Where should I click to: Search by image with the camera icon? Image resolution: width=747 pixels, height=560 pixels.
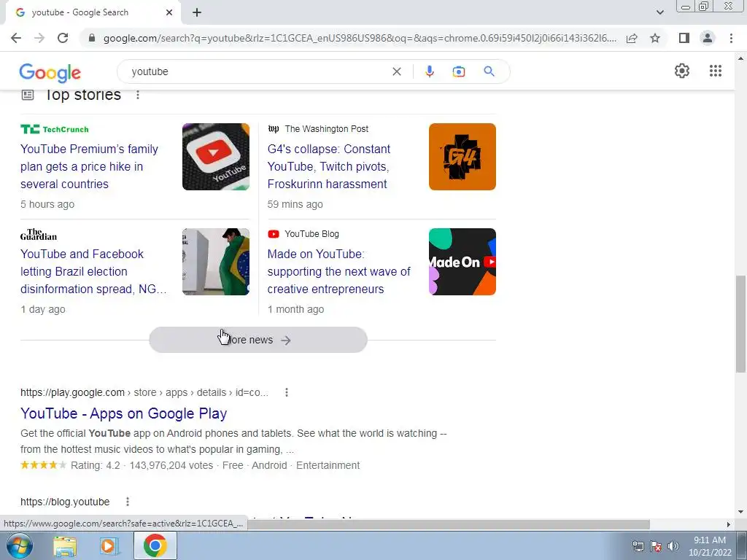[x=458, y=71]
